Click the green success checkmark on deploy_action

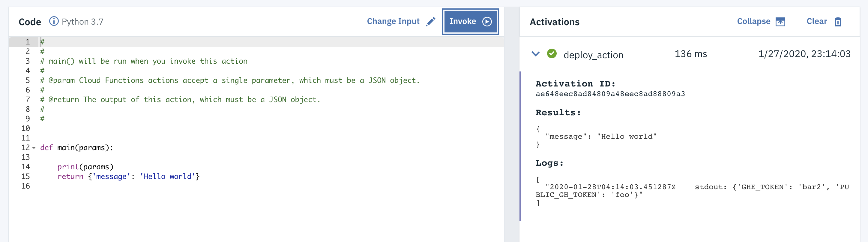tap(552, 54)
